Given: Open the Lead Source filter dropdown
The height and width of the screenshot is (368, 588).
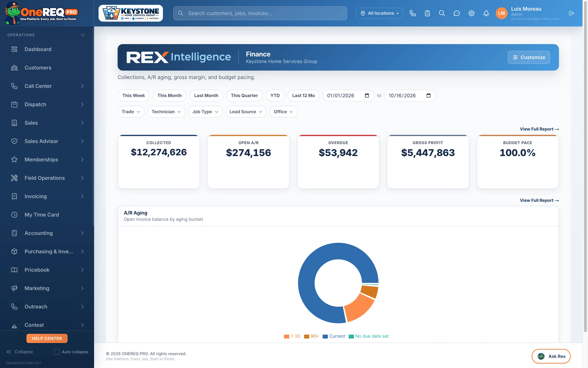Looking at the screenshot, I should pos(246,112).
